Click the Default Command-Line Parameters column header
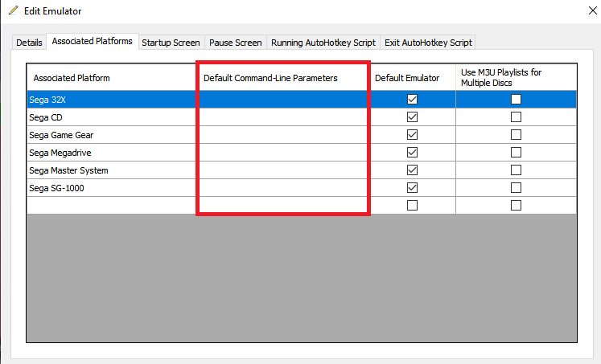 tap(284, 78)
